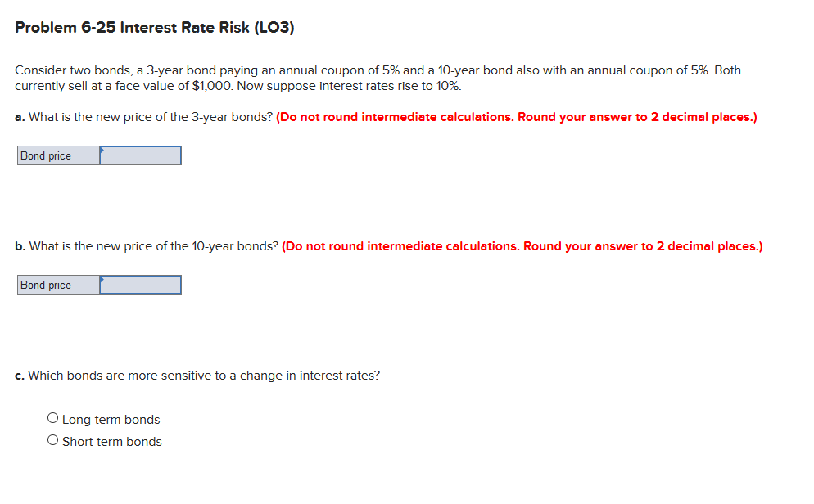Select the Long-term bonds radio button
The width and height of the screenshot is (814, 504).
click(52, 416)
